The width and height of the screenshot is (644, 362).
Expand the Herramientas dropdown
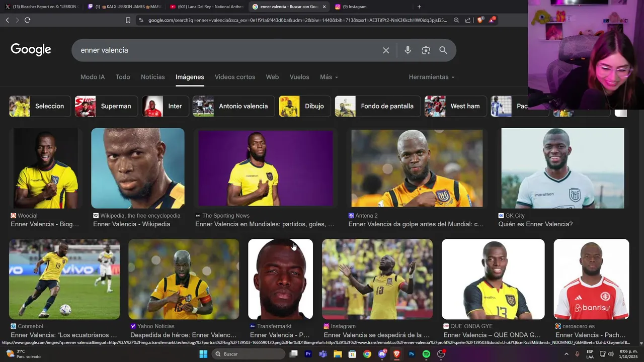click(432, 77)
